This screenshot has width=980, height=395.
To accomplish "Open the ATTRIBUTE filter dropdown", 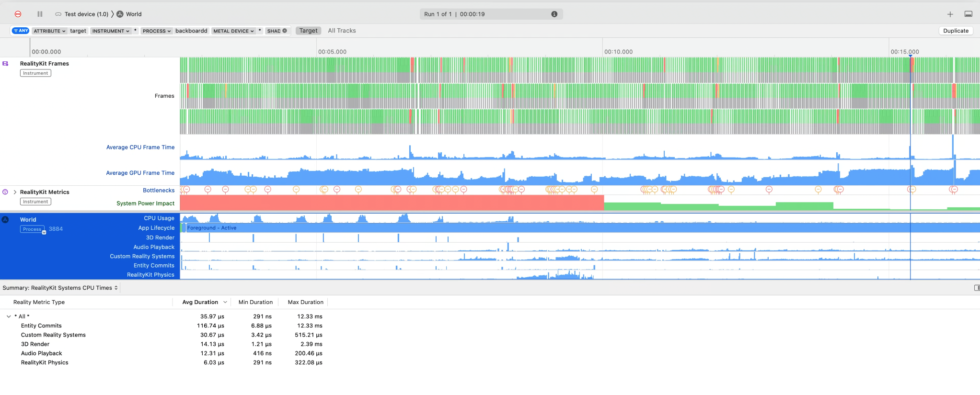I will (49, 31).
